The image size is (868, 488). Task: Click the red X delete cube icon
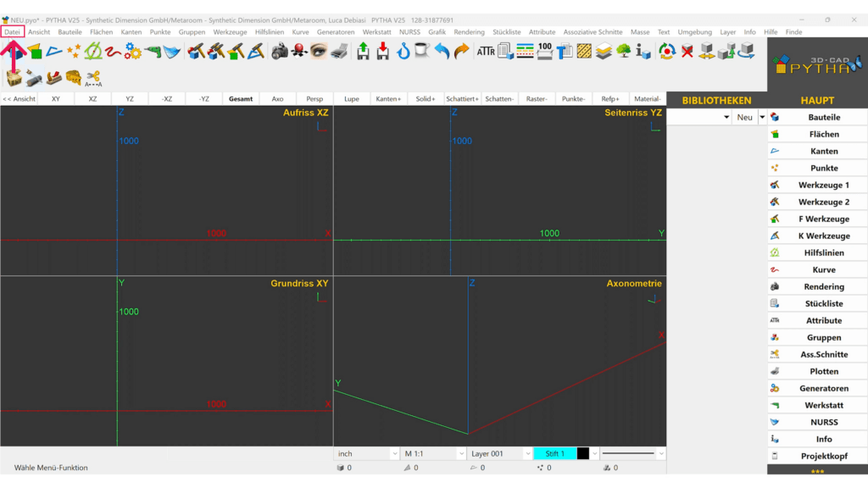coord(687,52)
